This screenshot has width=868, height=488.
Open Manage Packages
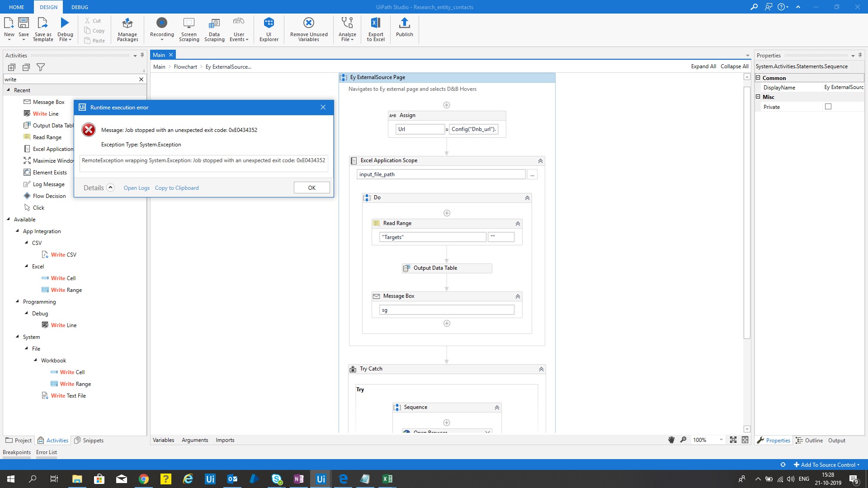coord(127,29)
